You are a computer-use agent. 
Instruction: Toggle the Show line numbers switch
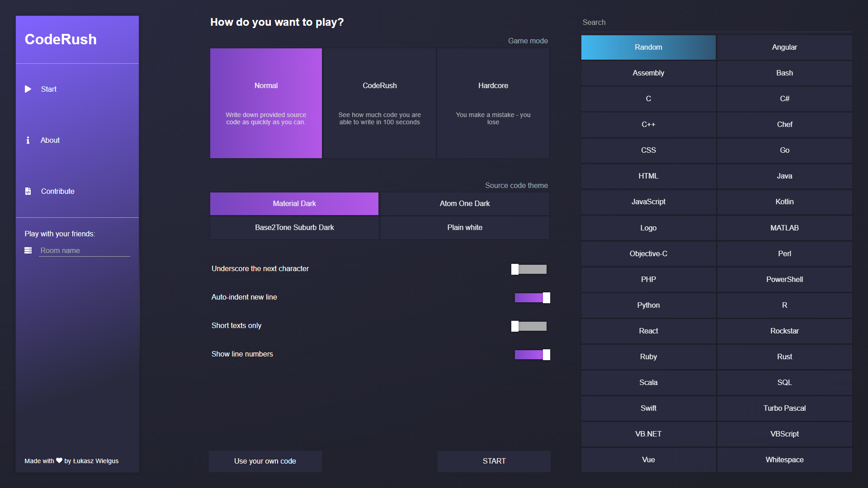[532, 355]
